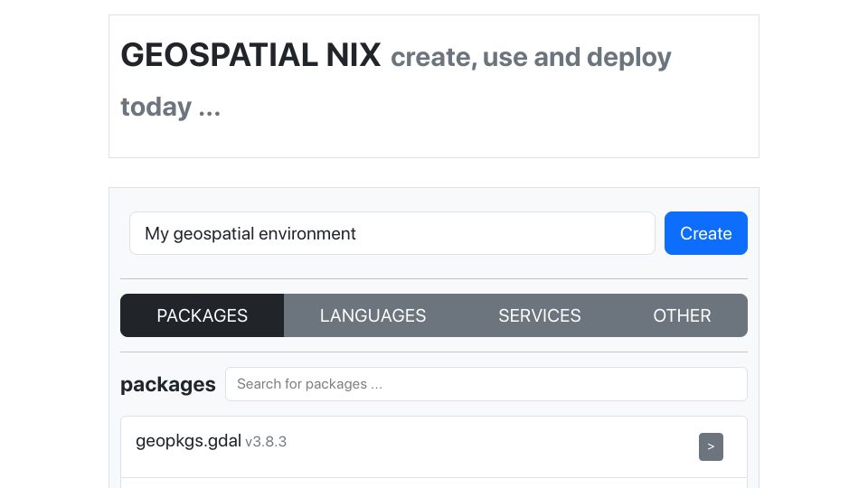Click the blue Create button
The width and height of the screenshot is (868, 488).
(706, 233)
